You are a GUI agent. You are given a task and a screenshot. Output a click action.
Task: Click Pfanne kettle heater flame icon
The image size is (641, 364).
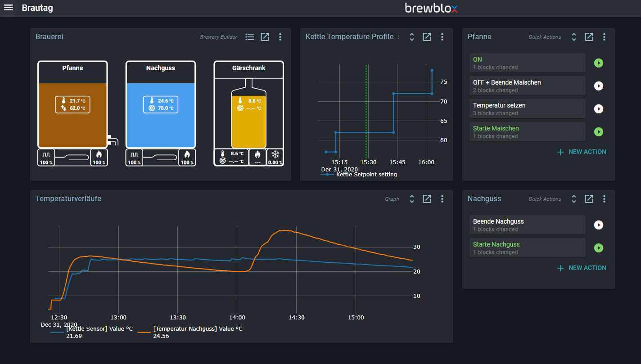[x=99, y=155]
